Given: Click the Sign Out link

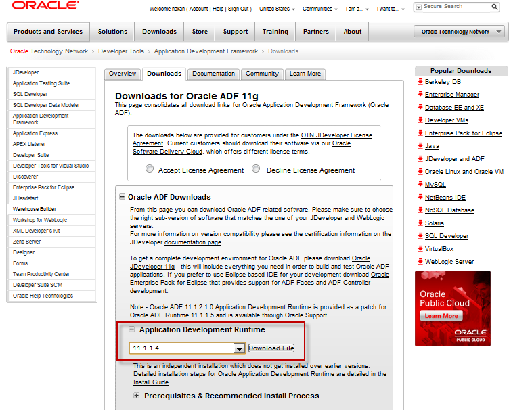Looking at the screenshot, I should coord(238,9).
